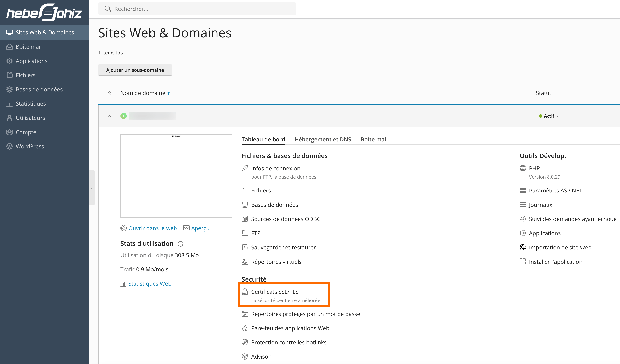Click the globe icon beside Ouvrir dans le web
The width and height of the screenshot is (620, 364).
pos(124,228)
